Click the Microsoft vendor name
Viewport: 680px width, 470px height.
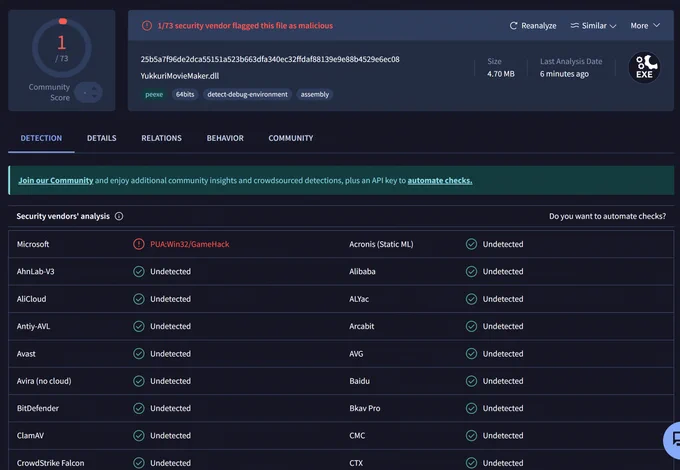coord(33,244)
